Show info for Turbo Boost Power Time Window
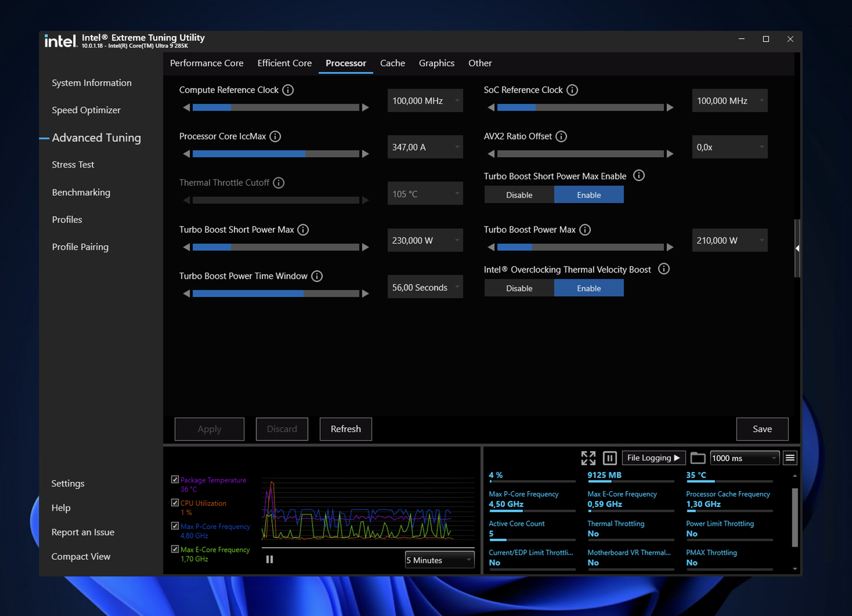Image resolution: width=852 pixels, height=616 pixels. click(317, 276)
